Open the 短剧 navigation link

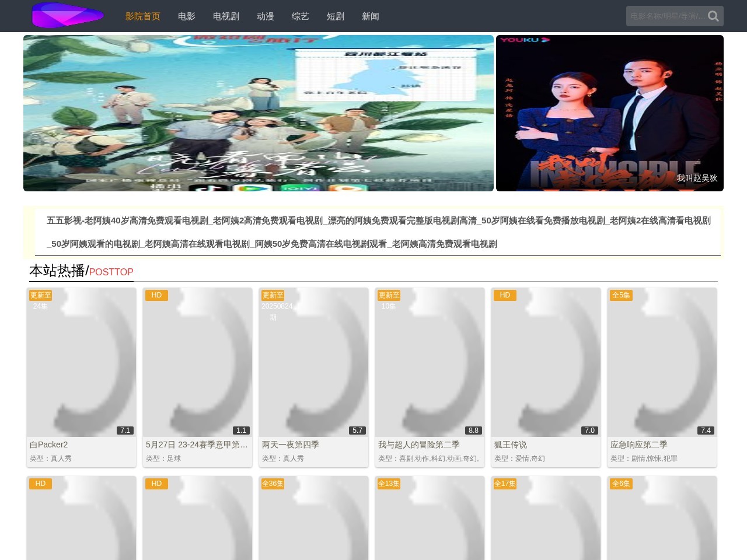click(x=335, y=16)
